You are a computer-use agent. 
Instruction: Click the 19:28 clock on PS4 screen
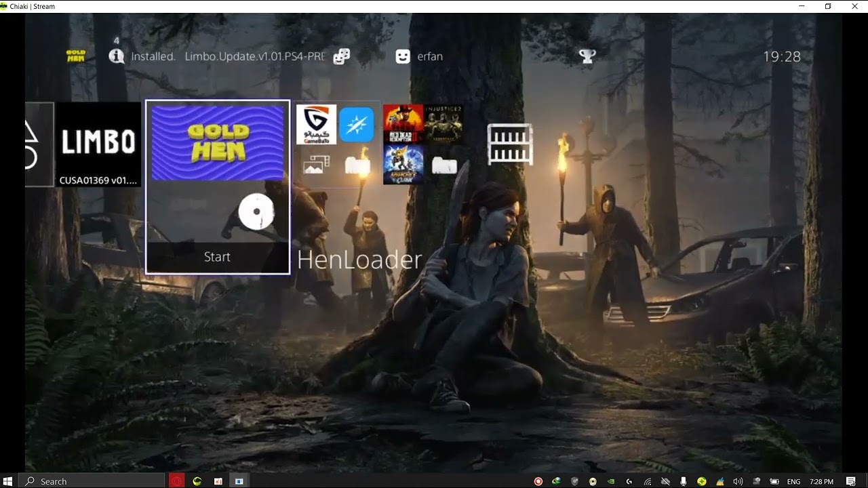tap(782, 57)
